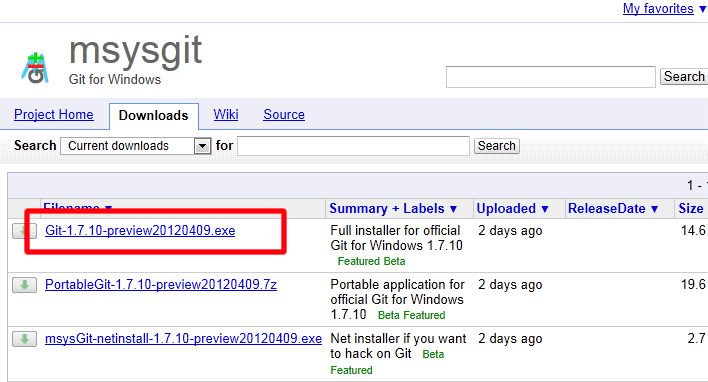Switch to the Wiki tab

[x=226, y=115]
